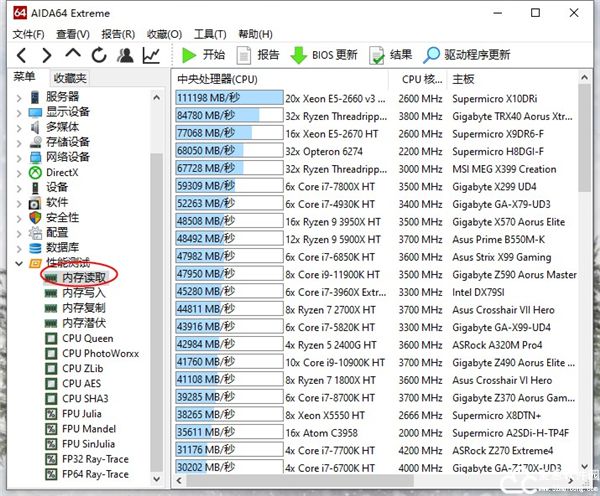Go back with the left arrow toolbar icon
Image resolution: width=600 pixels, height=496 pixels.
[22, 55]
